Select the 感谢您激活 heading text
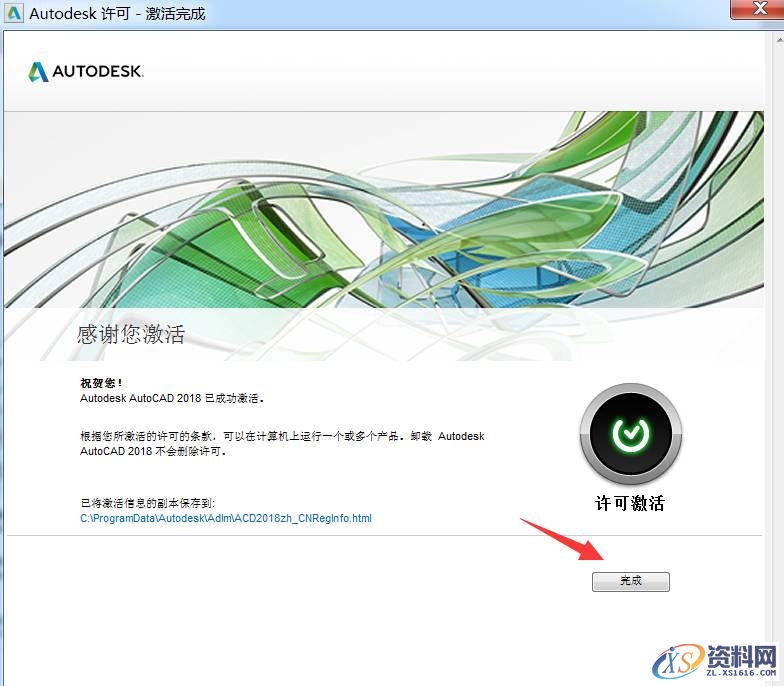784x686 pixels. (x=130, y=334)
